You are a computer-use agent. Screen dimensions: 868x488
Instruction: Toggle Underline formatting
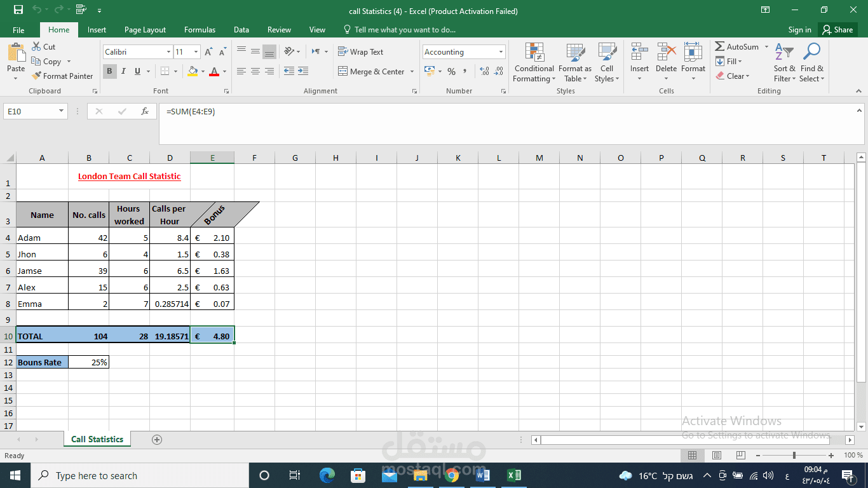tap(138, 71)
